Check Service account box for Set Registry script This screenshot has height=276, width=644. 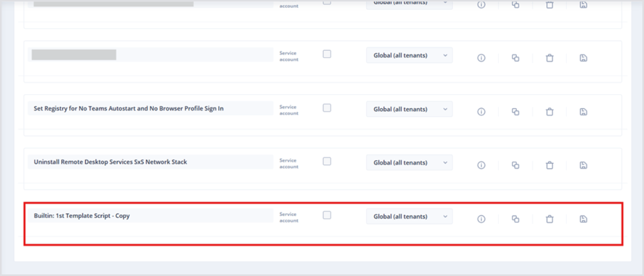pos(327,108)
